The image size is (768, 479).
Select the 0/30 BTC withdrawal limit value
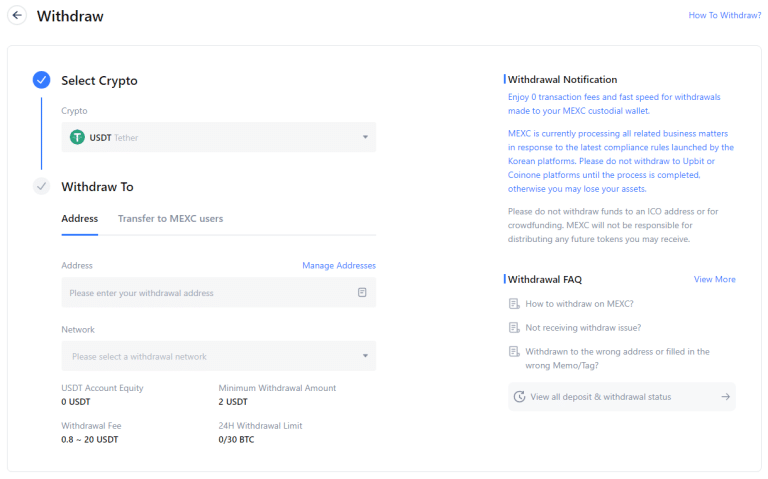(x=236, y=439)
